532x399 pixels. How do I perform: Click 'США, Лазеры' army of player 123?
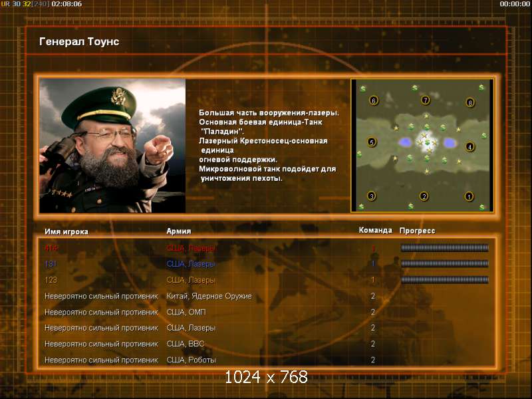tap(191, 280)
